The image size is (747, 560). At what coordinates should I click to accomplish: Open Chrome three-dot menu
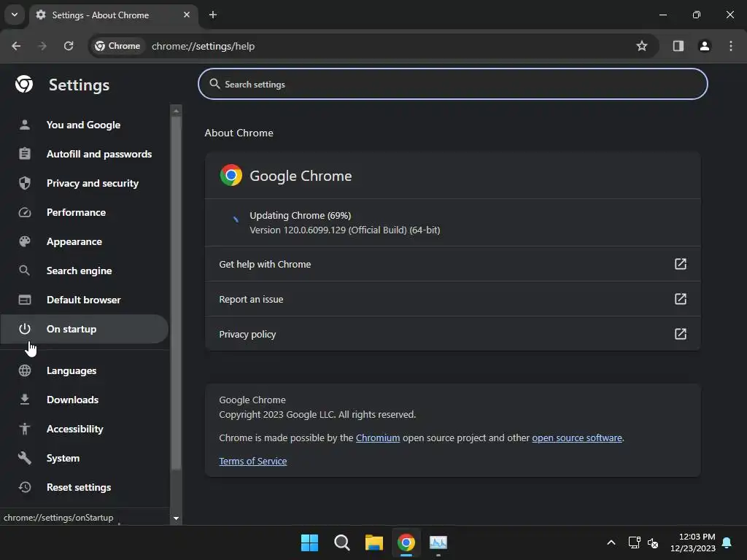tap(731, 46)
